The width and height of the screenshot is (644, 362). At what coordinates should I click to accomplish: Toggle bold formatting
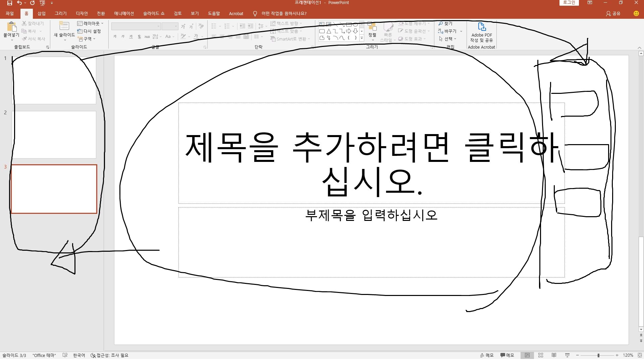(x=115, y=37)
